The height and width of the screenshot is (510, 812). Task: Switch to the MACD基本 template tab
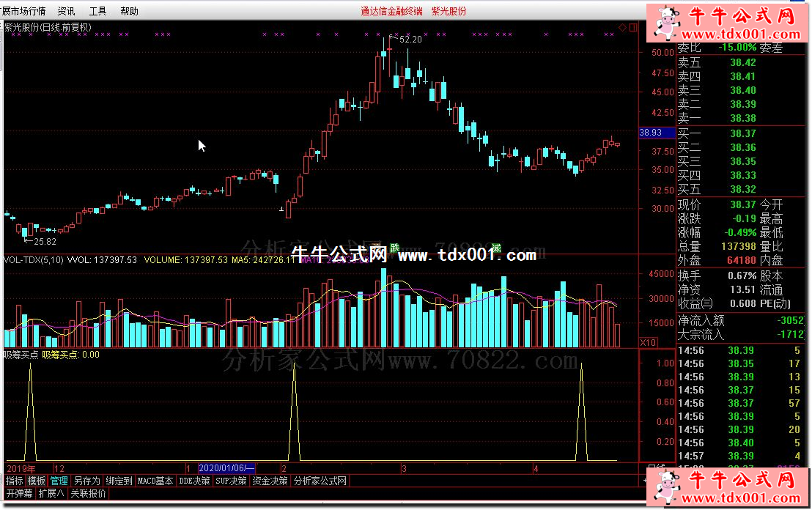point(155,481)
